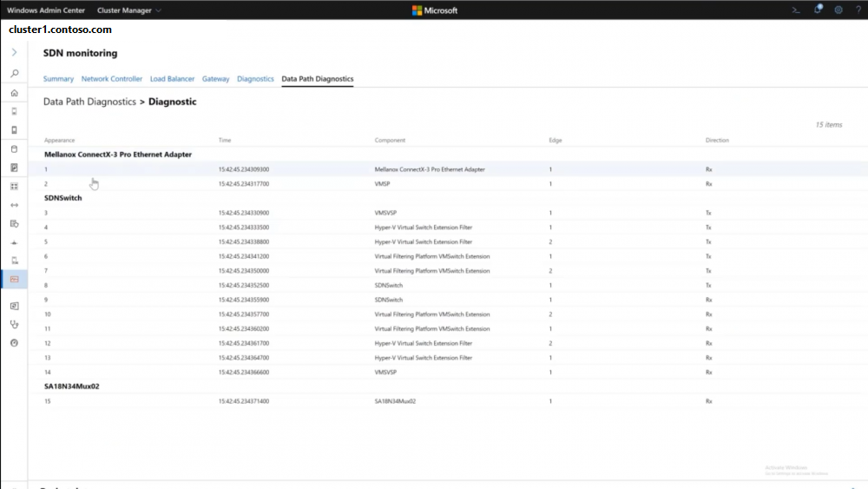Image resolution: width=868 pixels, height=489 pixels.
Task: Sort by the Component column header
Action: click(x=390, y=140)
